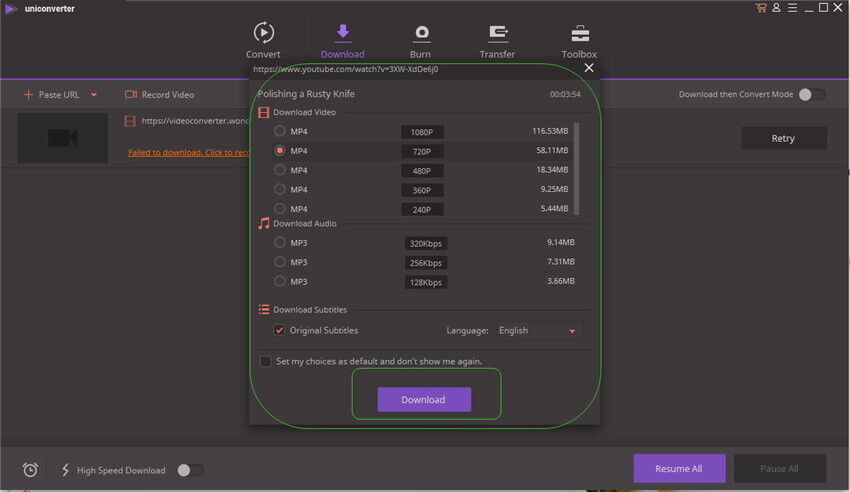Toggle Original Subtitles checkbox

[279, 330]
